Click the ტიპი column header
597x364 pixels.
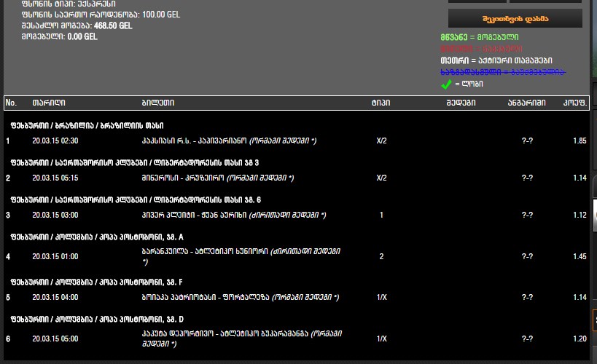381,103
